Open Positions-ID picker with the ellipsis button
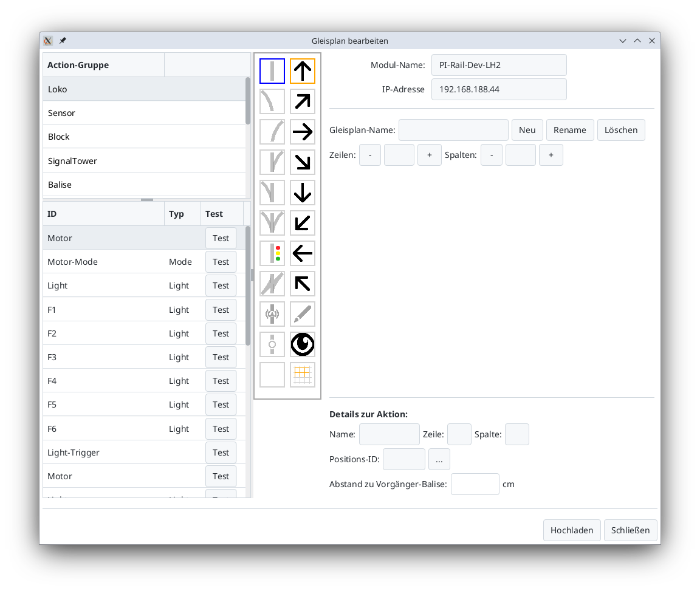Viewport: 700px width, 591px height. coord(439,460)
